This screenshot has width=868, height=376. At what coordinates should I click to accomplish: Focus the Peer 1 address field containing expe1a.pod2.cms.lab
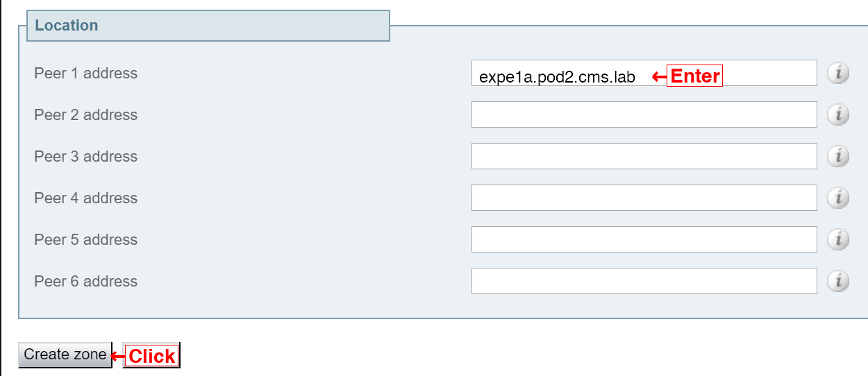[x=644, y=73]
